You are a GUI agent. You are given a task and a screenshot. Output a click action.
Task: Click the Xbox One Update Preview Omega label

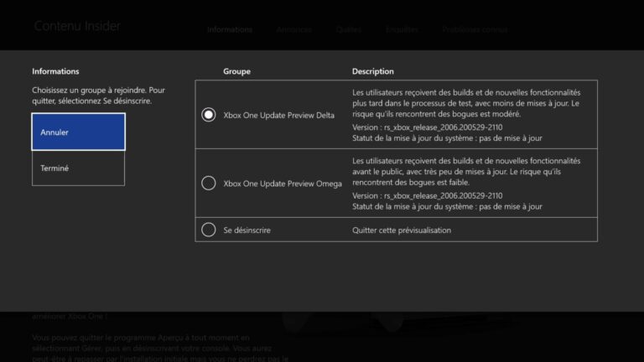click(283, 184)
